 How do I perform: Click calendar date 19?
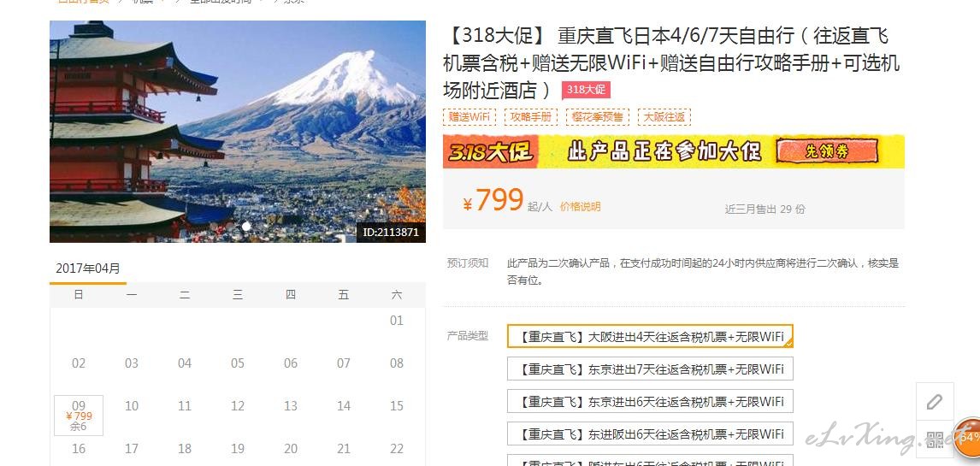pos(238,449)
